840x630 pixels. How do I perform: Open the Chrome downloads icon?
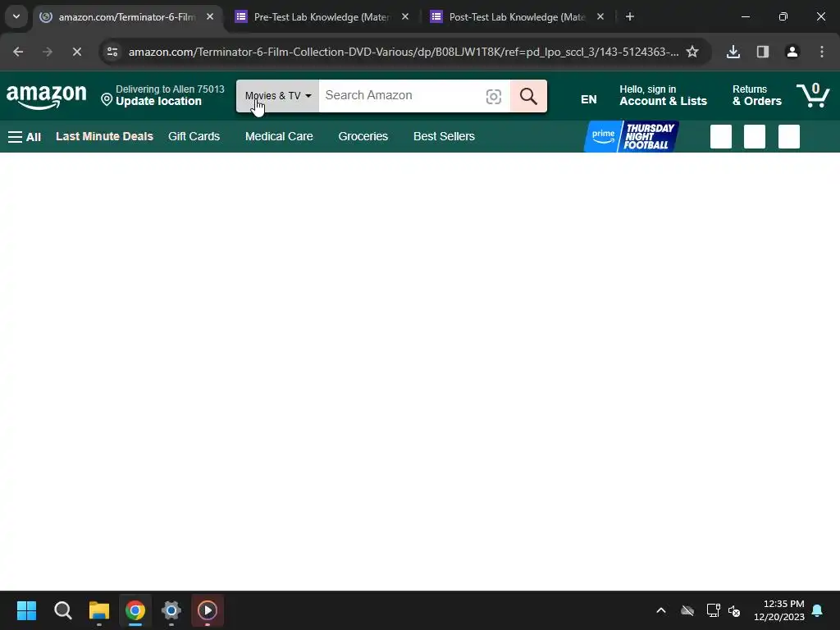coord(733,52)
